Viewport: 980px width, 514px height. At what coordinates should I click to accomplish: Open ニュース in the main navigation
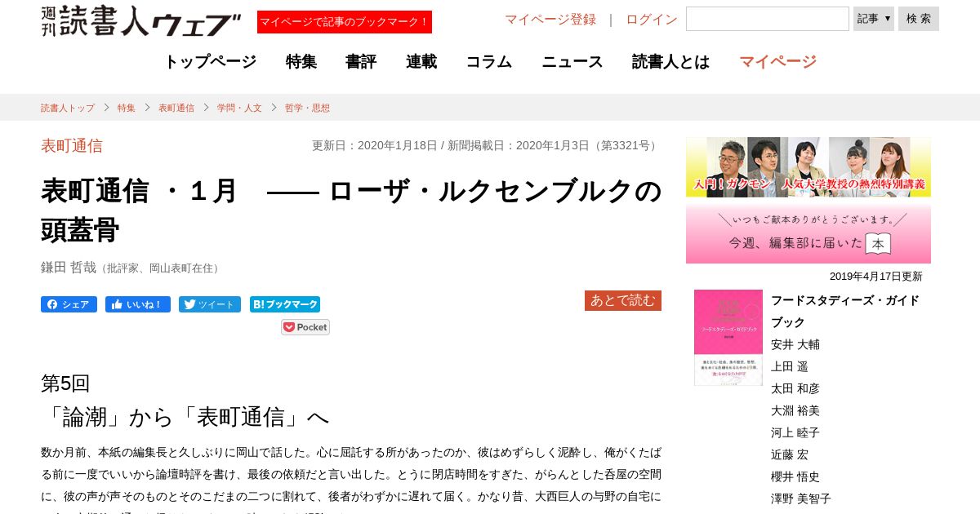point(572,61)
